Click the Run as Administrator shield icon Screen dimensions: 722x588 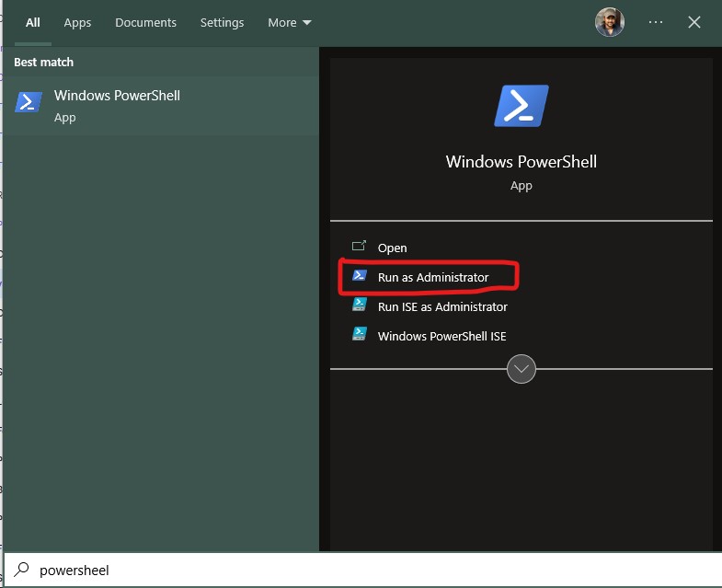(x=360, y=276)
